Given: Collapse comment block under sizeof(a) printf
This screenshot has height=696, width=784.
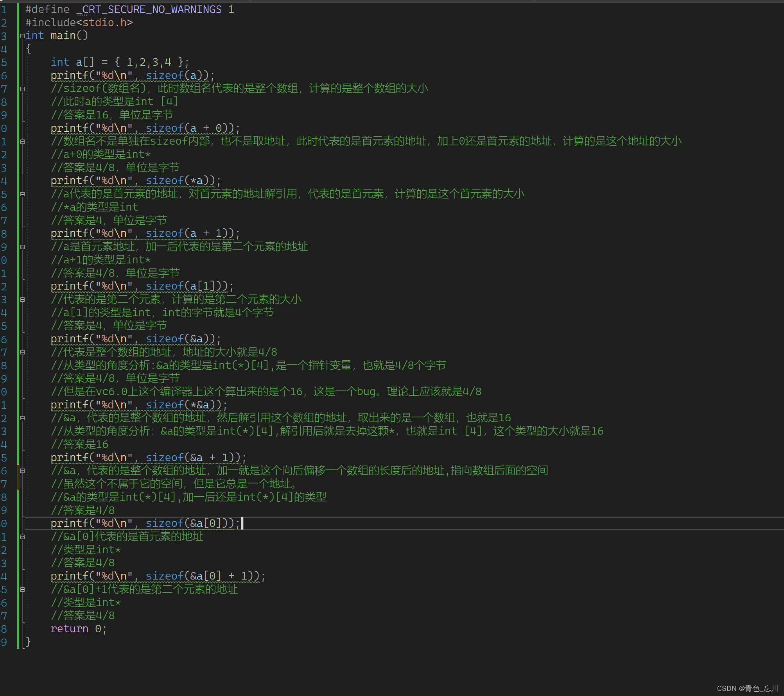Looking at the screenshot, I should 22,89.
